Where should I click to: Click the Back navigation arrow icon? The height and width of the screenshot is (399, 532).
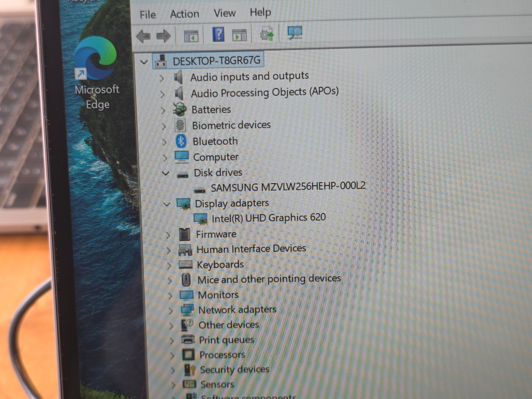[x=144, y=36]
